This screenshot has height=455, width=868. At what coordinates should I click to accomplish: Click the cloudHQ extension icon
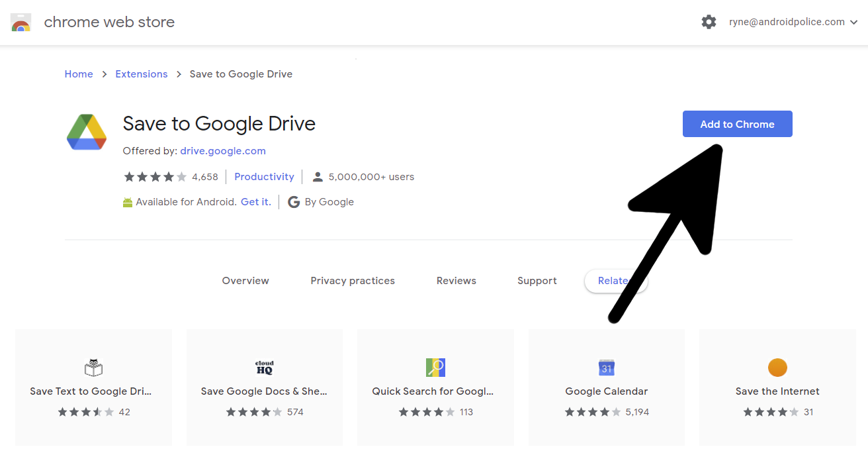pyautogui.click(x=264, y=368)
